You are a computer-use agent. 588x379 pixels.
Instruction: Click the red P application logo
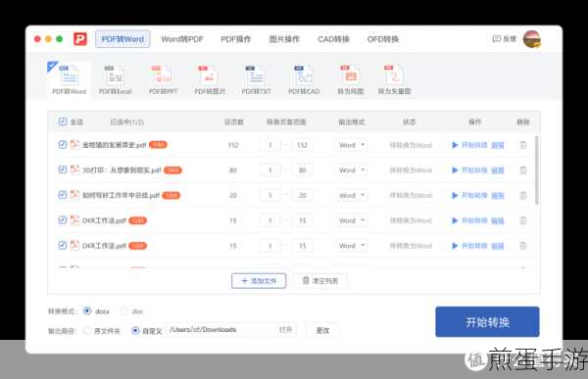point(80,38)
